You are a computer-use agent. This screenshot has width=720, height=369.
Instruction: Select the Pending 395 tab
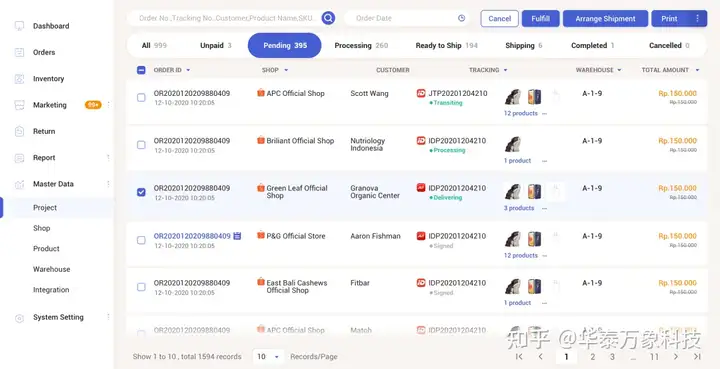[x=285, y=45]
